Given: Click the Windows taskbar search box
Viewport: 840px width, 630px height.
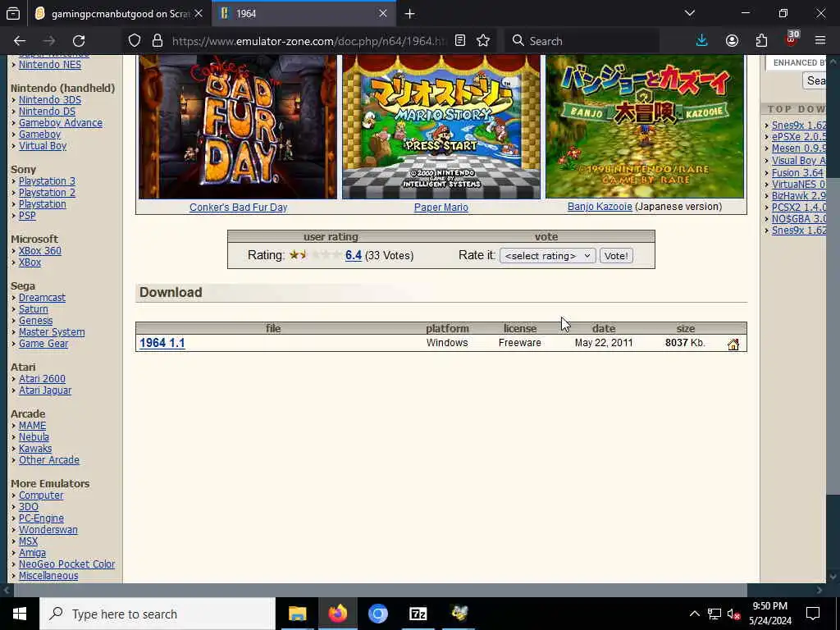Looking at the screenshot, I should pyautogui.click(x=157, y=614).
